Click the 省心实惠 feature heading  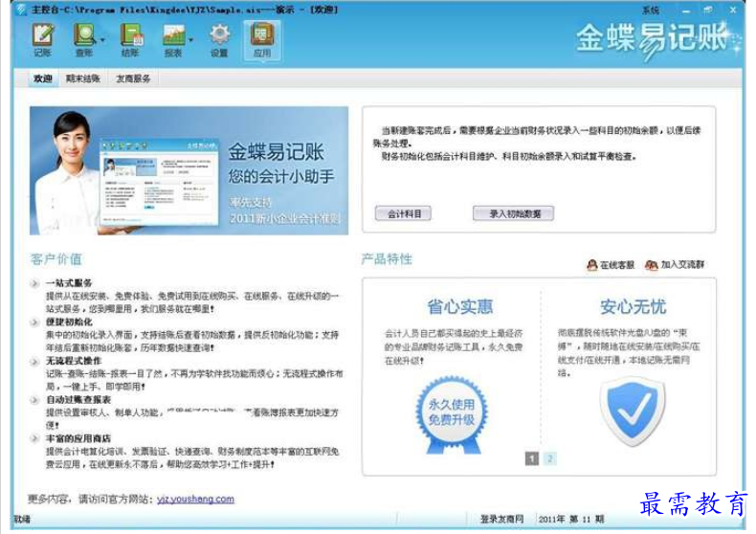[x=459, y=306]
